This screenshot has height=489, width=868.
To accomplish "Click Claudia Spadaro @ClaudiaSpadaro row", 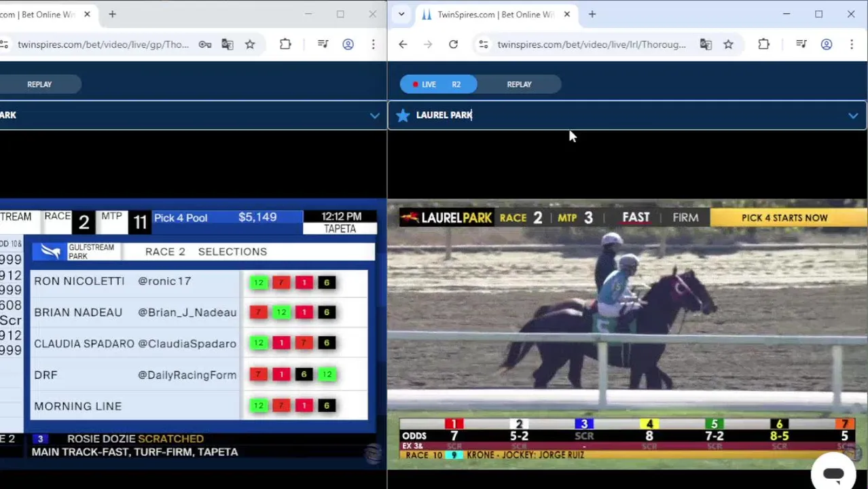I will click(x=200, y=344).
